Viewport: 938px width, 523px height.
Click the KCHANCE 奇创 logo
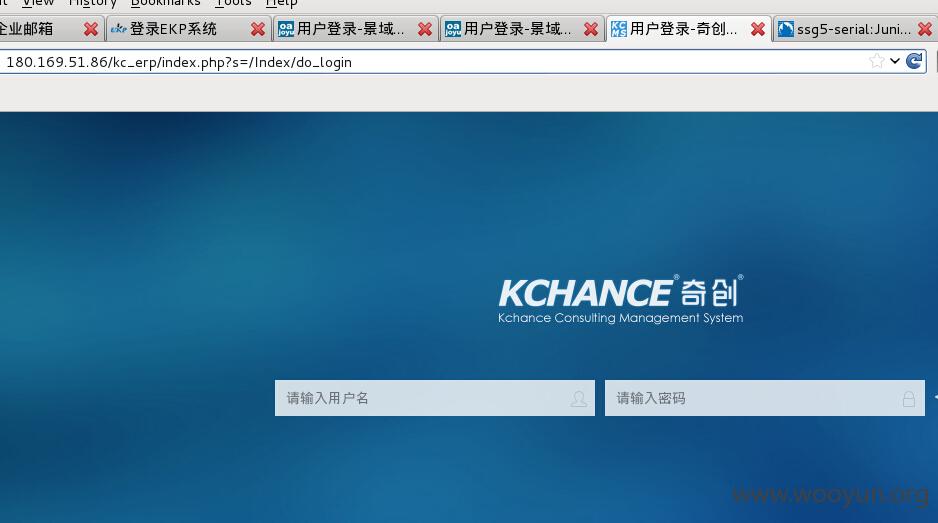tap(621, 293)
